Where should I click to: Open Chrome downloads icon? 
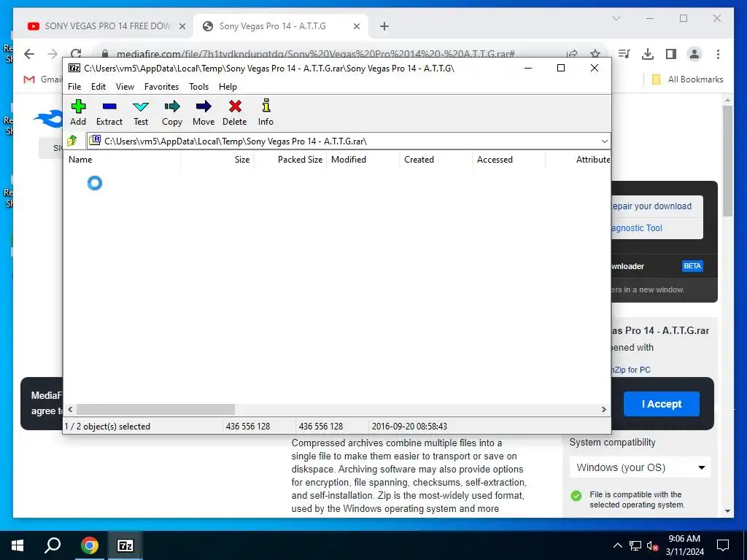[648, 54]
